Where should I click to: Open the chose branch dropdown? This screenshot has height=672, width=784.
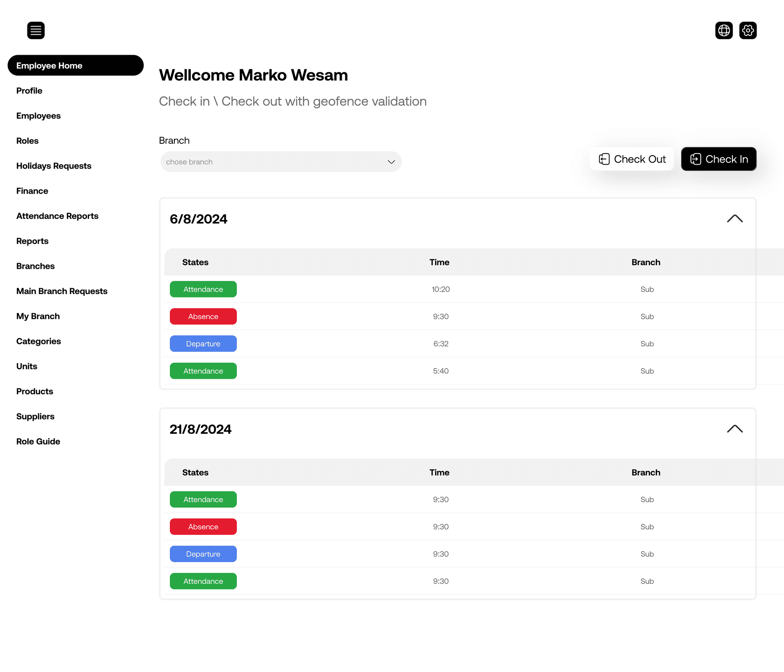pos(281,161)
